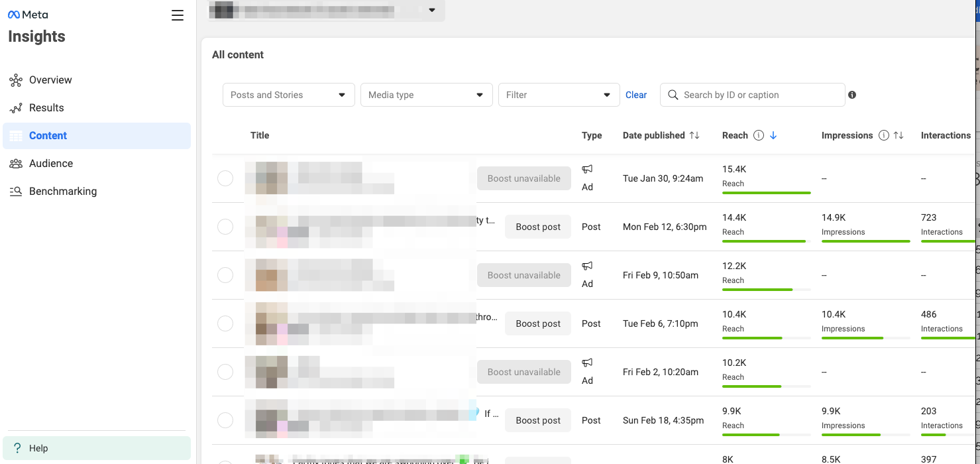Select the Benchmarking icon in sidebar
Image resolution: width=980 pixels, height=464 pixels.
[x=15, y=191]
